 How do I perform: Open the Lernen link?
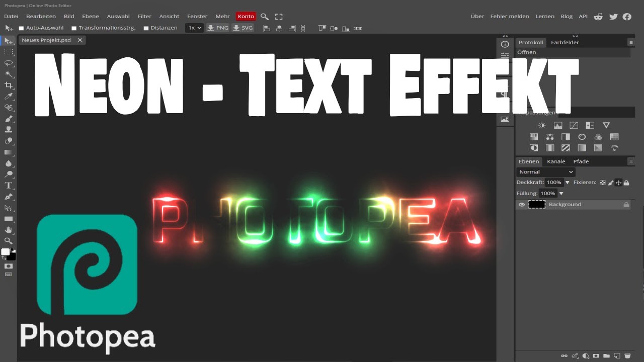[x=545, y=17]
